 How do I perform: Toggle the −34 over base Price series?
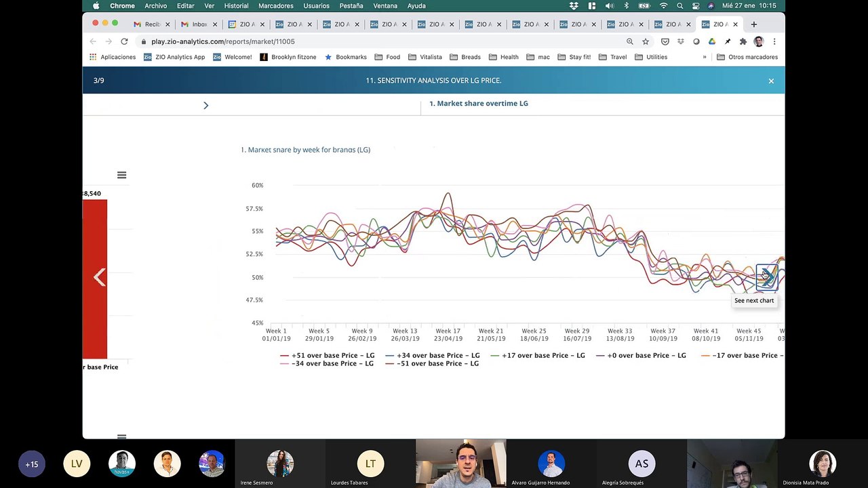(x=327, y=363)
